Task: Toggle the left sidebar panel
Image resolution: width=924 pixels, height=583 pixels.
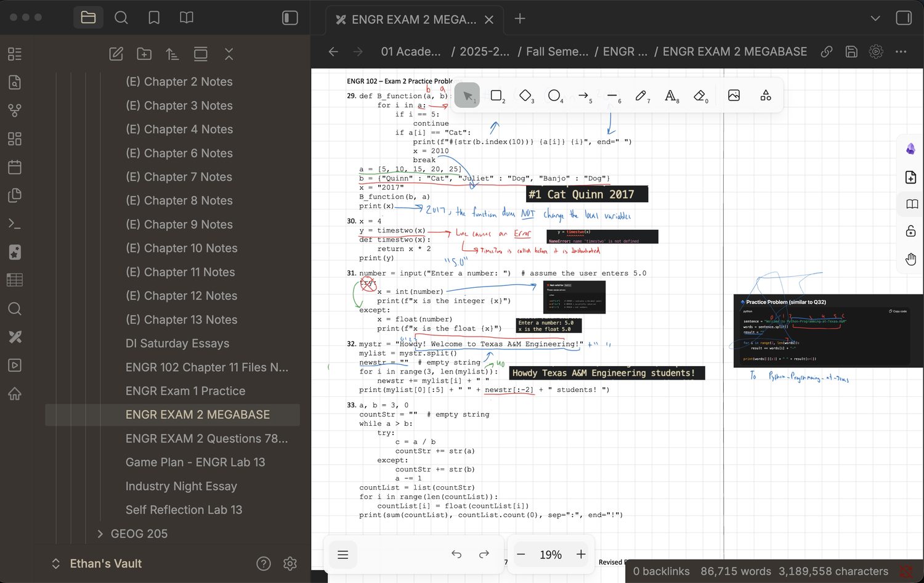Action: [290, 18]
